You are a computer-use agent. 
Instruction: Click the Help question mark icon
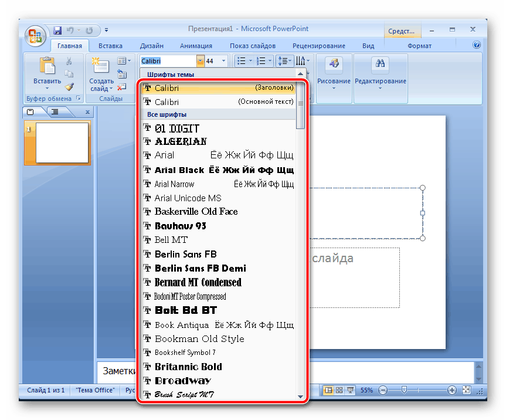477,45
